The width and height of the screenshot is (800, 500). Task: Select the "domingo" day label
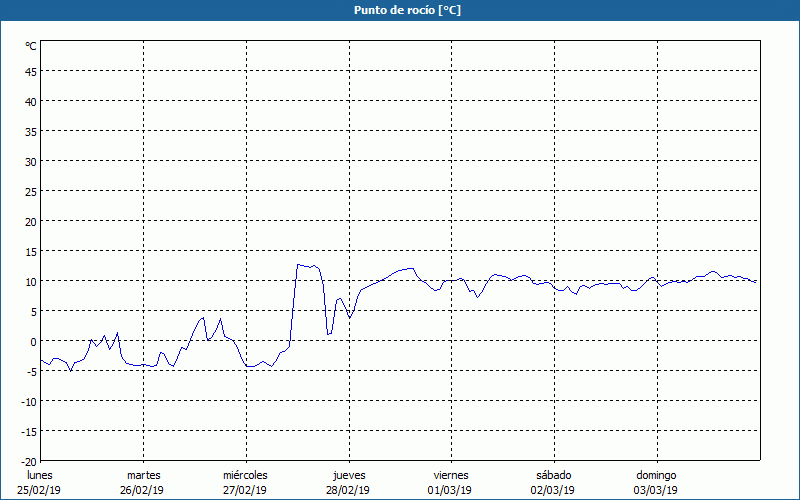[657, 475]
